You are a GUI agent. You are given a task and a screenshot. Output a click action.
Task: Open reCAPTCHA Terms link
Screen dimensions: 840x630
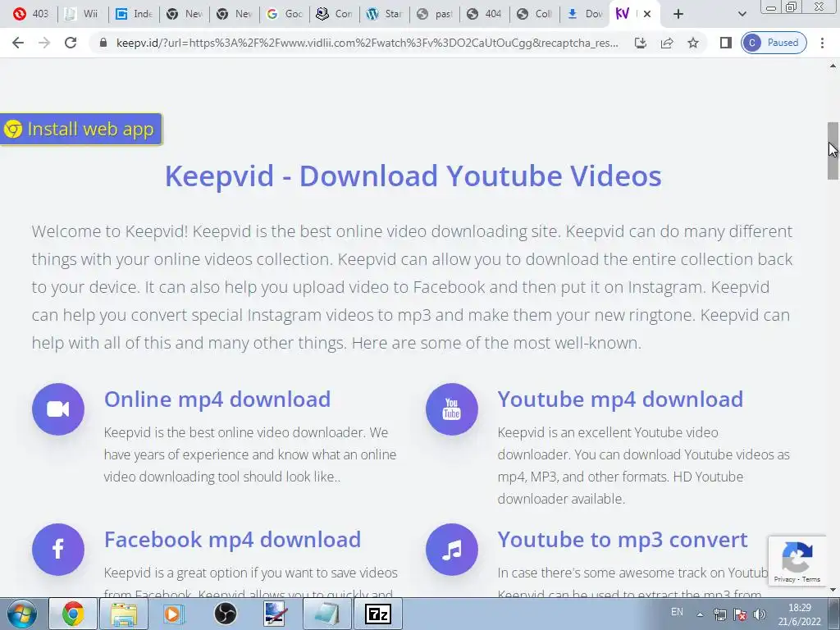coord(811,579)
